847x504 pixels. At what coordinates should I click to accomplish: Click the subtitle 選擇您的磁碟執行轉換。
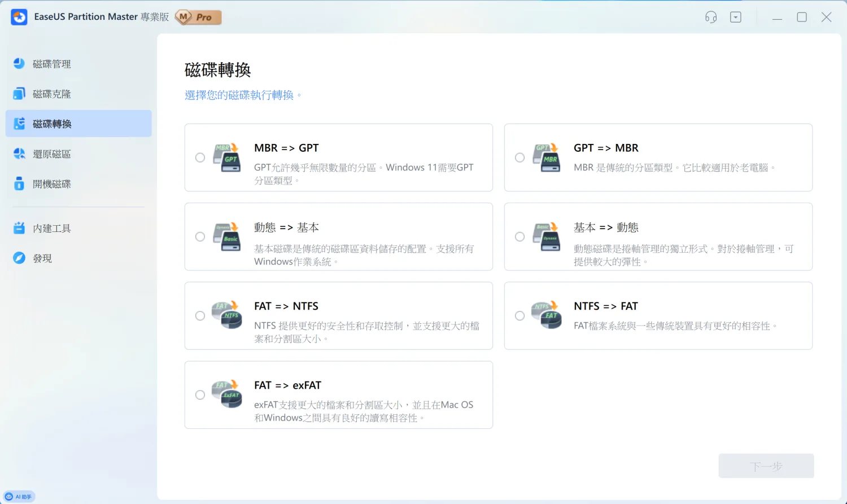click(243, 95)
